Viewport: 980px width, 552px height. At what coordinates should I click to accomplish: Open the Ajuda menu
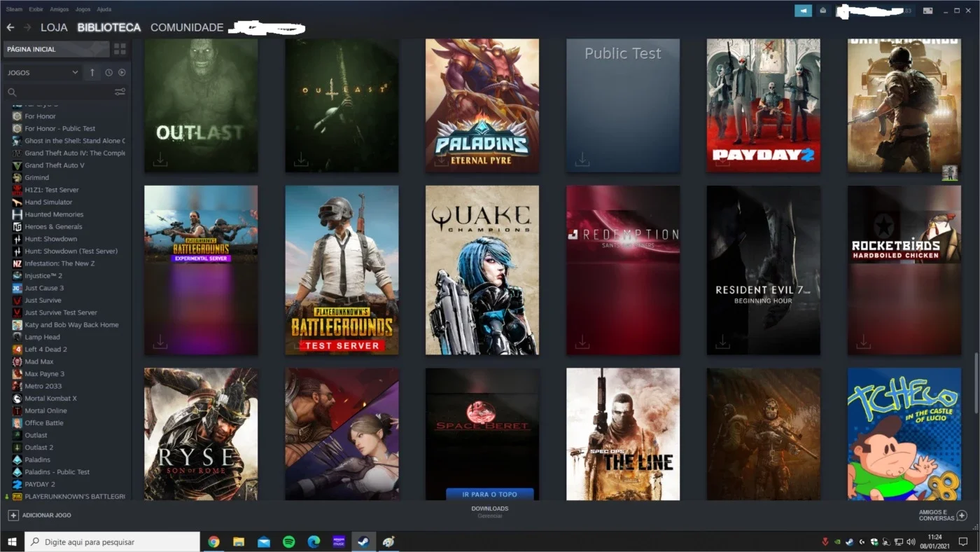tap(104, 10)
